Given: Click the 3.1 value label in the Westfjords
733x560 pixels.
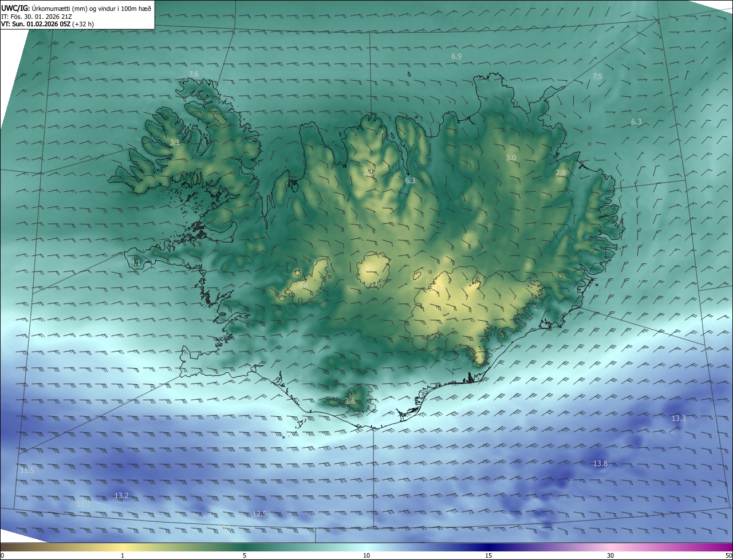Looking at the screenshot, I should [175, 142].
